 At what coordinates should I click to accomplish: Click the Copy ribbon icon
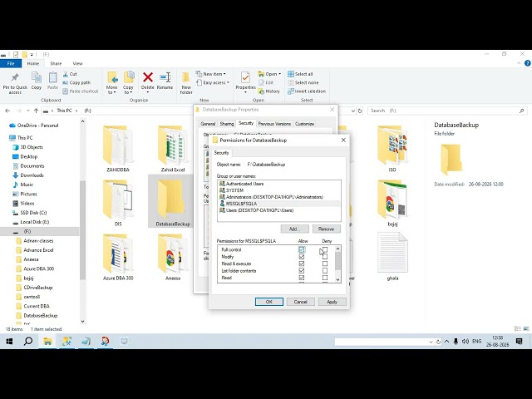(x=37, y=77)
